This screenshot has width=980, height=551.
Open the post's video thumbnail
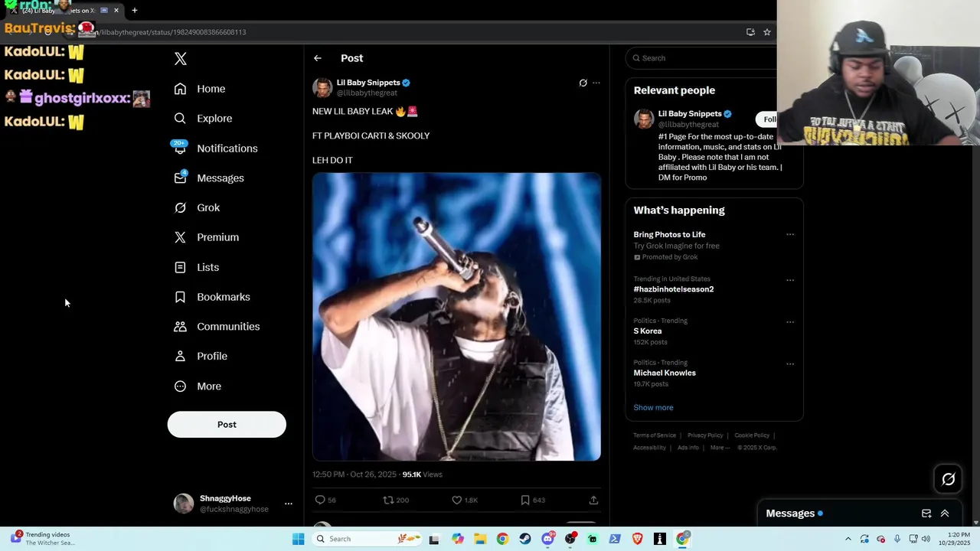coord(456,317)
